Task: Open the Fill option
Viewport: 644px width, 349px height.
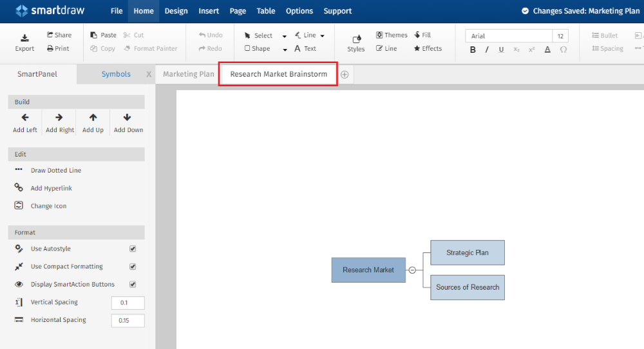Action: click(422, 35)
